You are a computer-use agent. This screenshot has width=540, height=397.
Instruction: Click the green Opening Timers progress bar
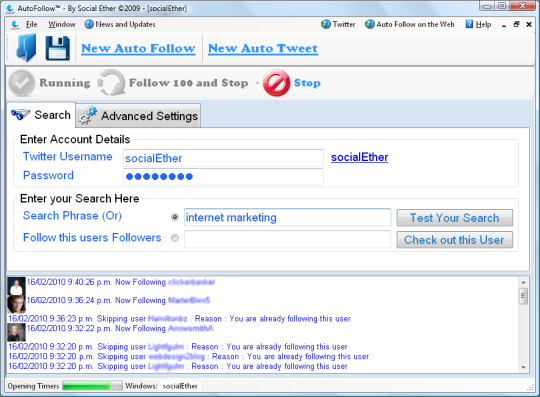tap(92, 386)
